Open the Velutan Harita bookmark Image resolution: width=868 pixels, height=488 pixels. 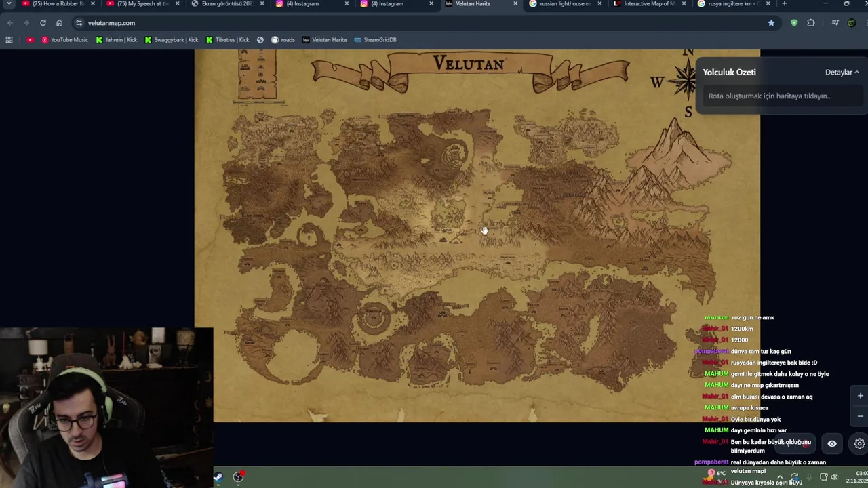pyautogui.click(x=325, y=40)
